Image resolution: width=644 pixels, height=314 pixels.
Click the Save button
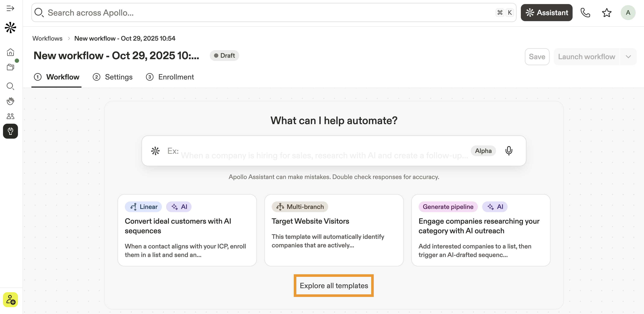point(537,57)
